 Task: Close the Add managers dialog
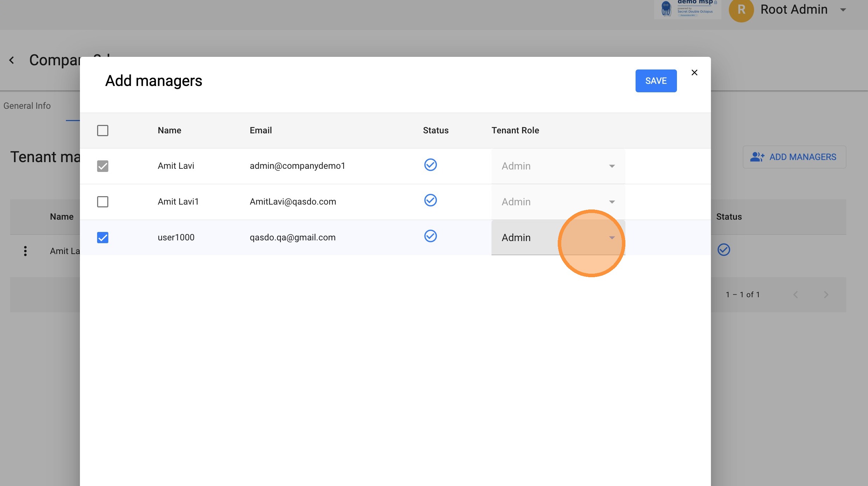[694, 73]
